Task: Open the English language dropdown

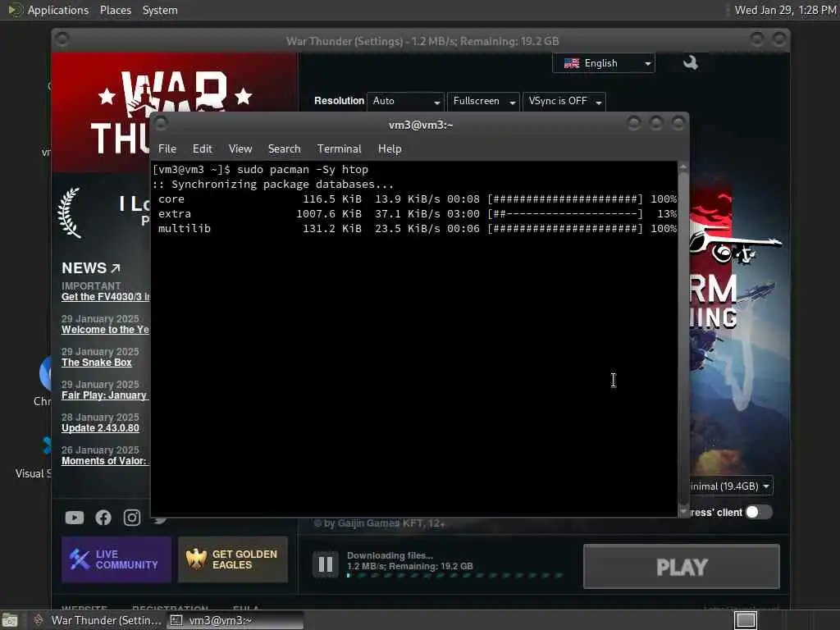Action: coord(603,63)
